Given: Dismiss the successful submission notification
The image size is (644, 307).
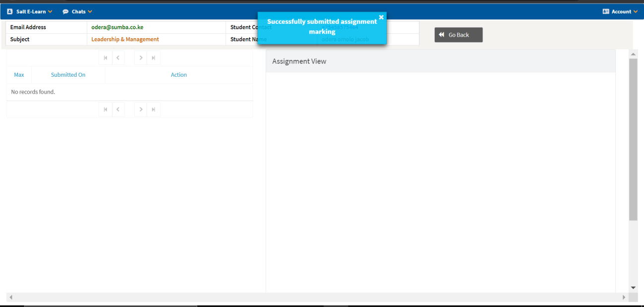Looking at the screenshot, I should 381,16.
